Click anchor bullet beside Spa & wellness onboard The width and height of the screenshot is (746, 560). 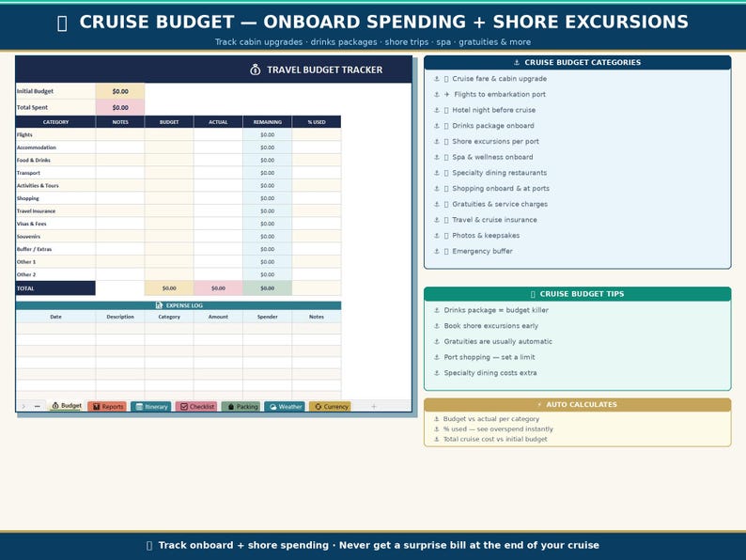(x=437, y=157)
